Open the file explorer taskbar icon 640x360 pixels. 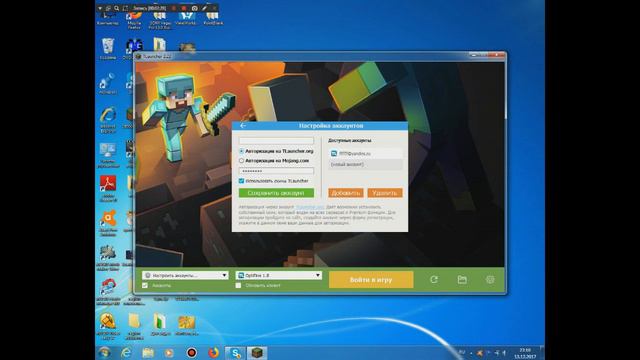point(148,353)
